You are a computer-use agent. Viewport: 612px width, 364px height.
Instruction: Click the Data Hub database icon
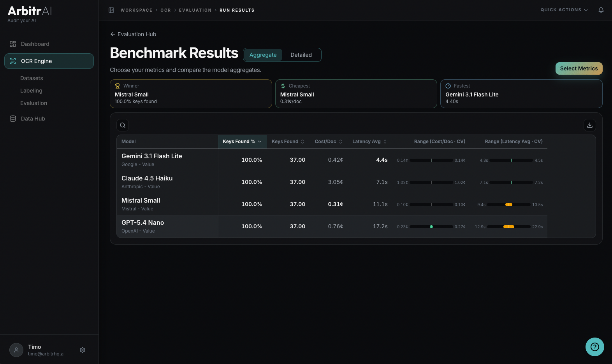click(13, 119)
